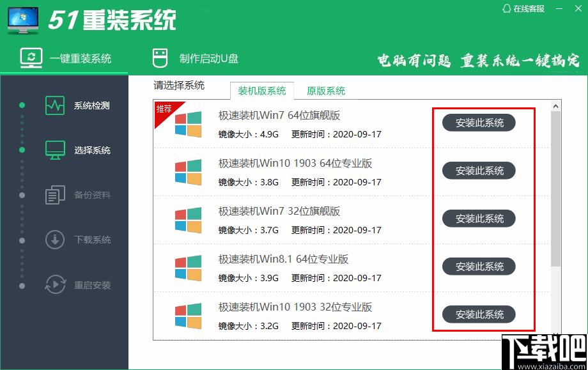Click the red 推荐 corner badge
Viewport: 588px width, 370px height.
[x=165, y=111]
